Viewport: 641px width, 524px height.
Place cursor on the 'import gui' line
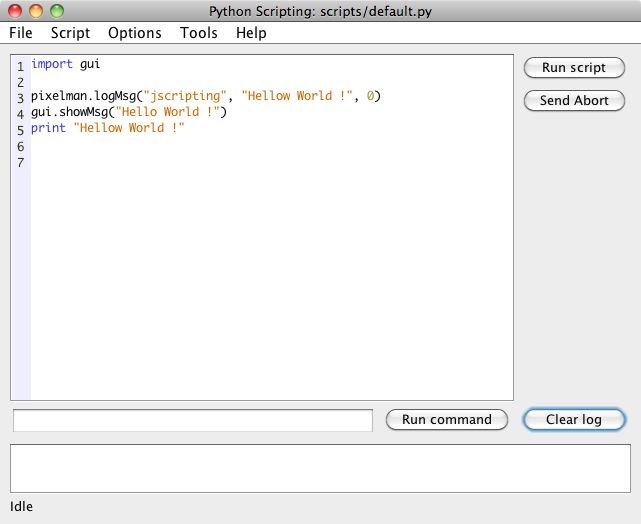(65, 64)
